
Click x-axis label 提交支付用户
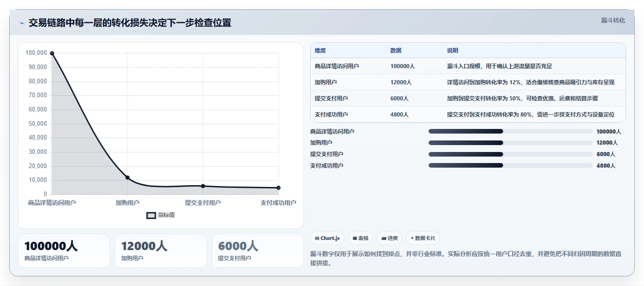203,203
